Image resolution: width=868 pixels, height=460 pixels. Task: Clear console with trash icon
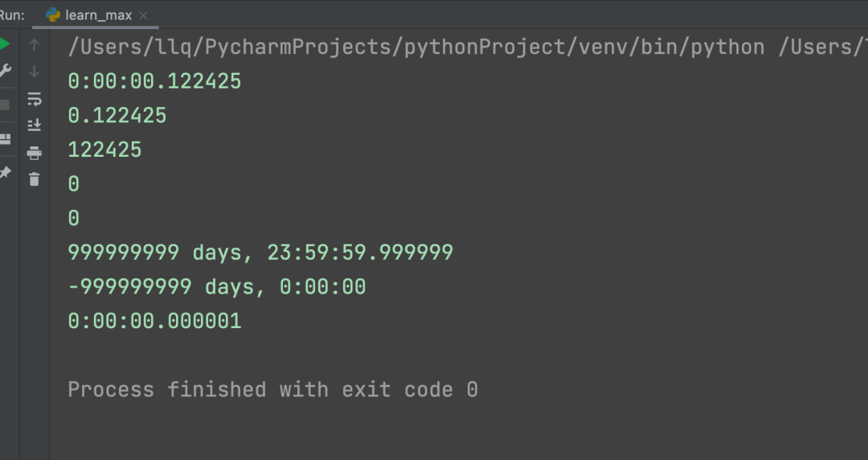pos(34,179)
